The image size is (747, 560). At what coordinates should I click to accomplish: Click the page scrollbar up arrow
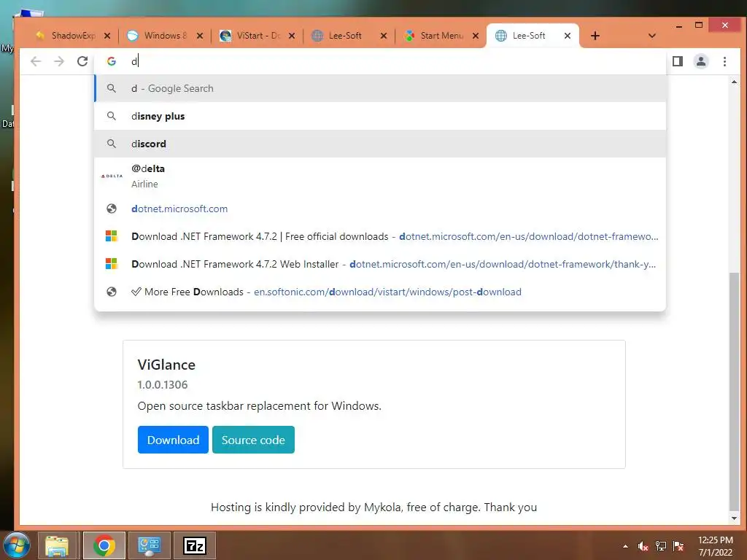734,82
